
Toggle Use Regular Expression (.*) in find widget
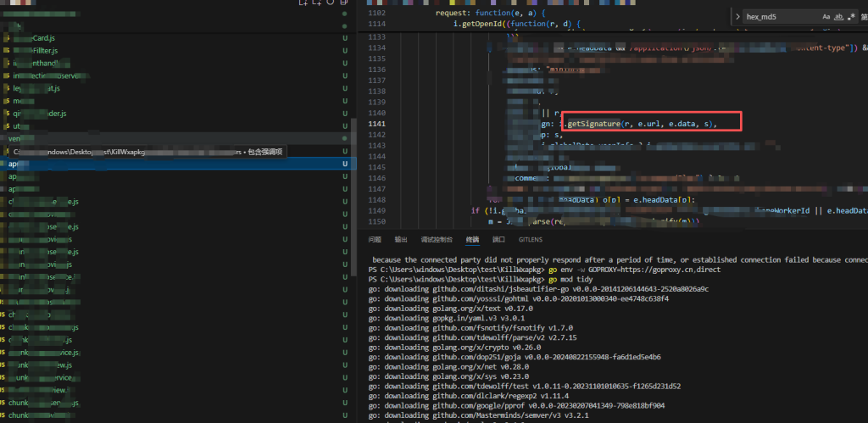tap(851, 17)
